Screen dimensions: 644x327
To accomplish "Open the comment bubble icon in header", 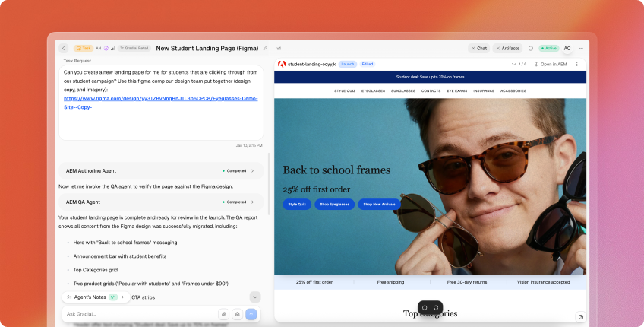I will (x=531, y=48).
